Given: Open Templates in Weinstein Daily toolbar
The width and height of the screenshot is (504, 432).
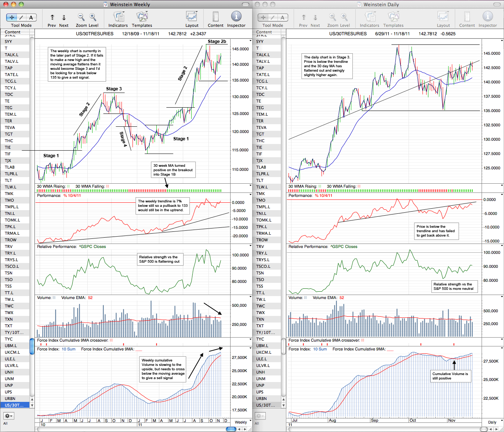Looking at the screenshot, I should 394,17.
